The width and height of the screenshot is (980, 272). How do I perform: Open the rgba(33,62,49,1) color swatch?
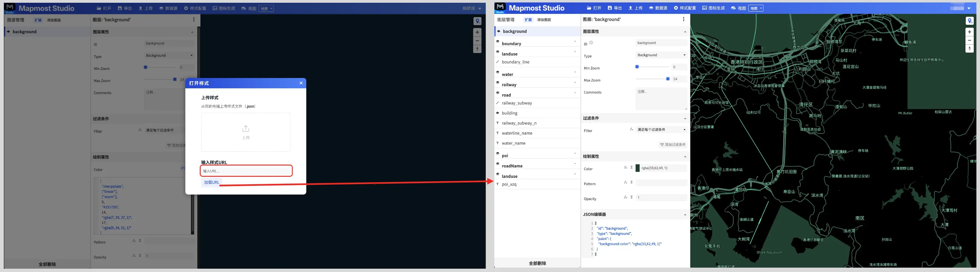click(x=638, y=168)
